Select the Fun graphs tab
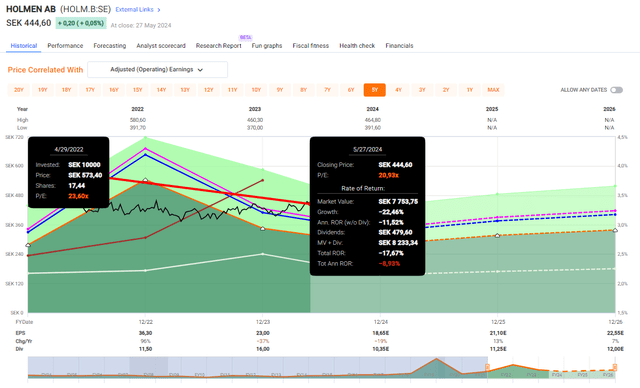640x388 pixels. [267, 46]
